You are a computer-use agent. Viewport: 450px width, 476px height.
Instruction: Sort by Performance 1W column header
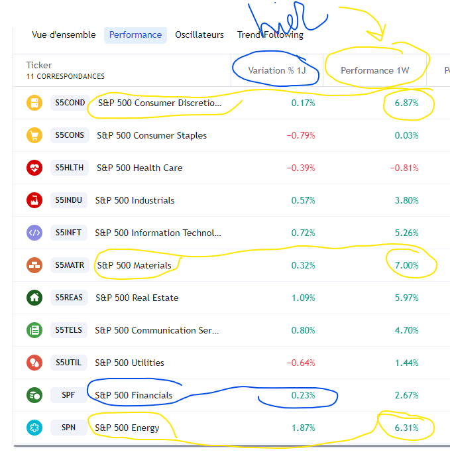click(375, 70)
